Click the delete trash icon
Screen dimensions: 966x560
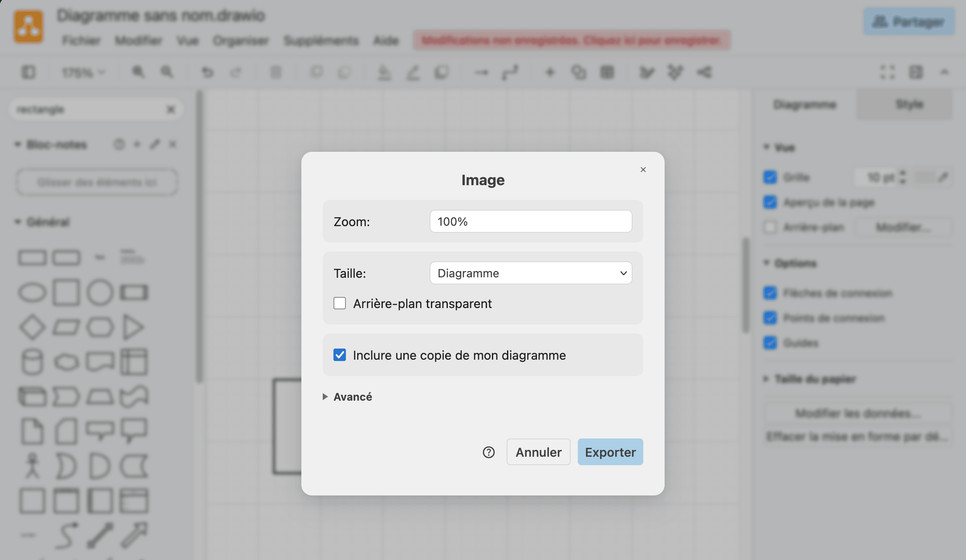coord(276,72)
